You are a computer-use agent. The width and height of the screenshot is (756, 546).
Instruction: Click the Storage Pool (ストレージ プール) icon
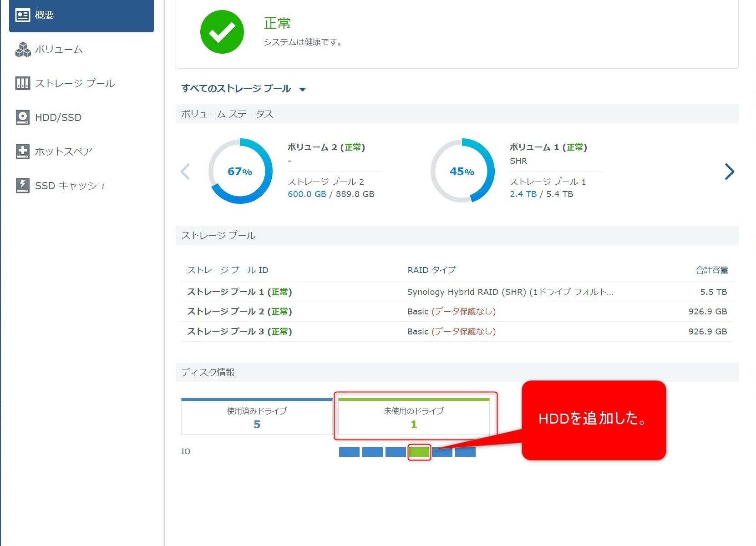[22, 83]
